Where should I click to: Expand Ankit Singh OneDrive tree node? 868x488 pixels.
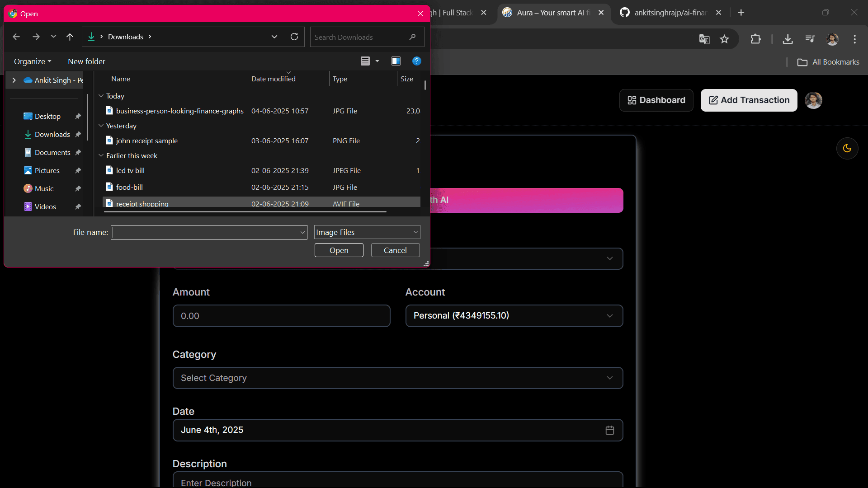(x=14, y=80)
